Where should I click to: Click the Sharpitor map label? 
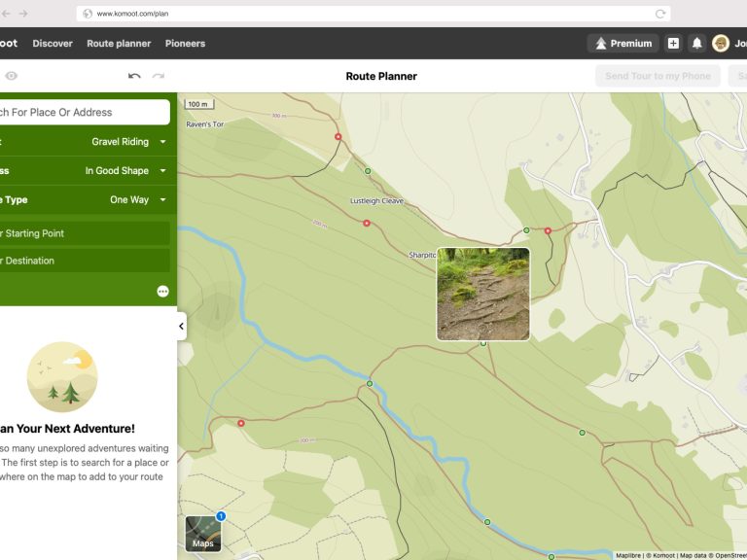coord(422,256)
